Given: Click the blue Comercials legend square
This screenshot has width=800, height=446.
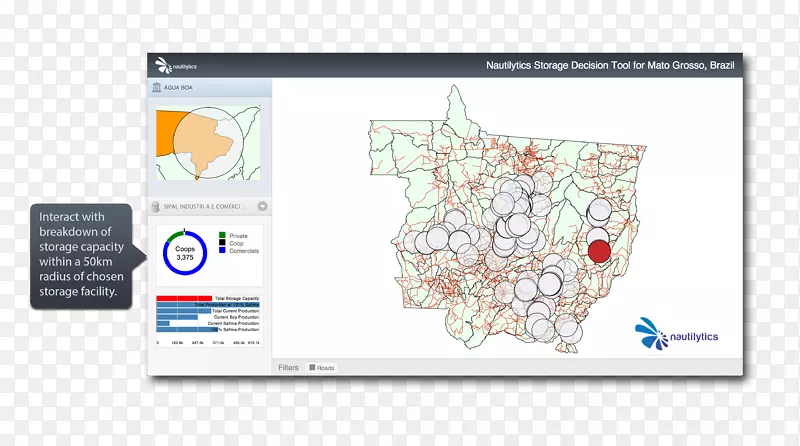Looking at the screenshot, I should tap(222, 251).
